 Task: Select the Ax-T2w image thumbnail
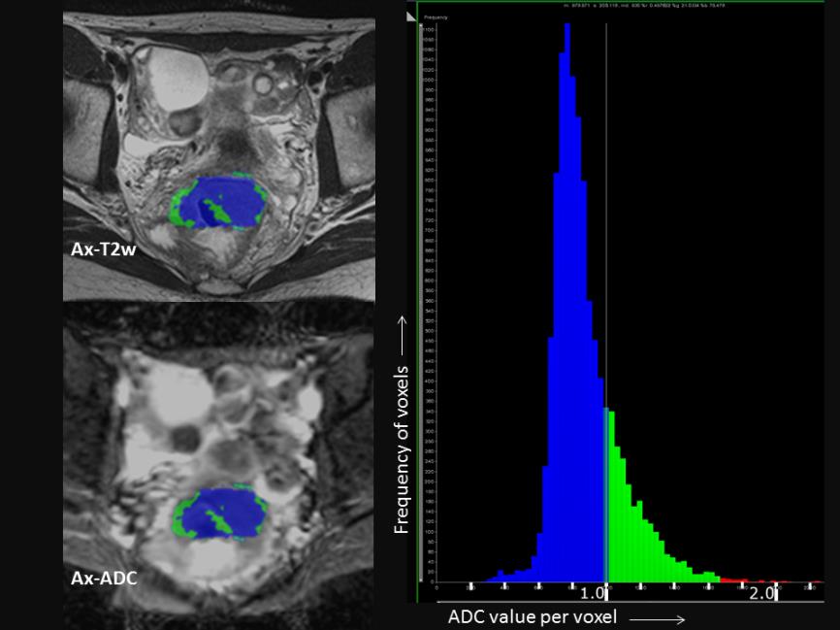click(x=218, y=97)
